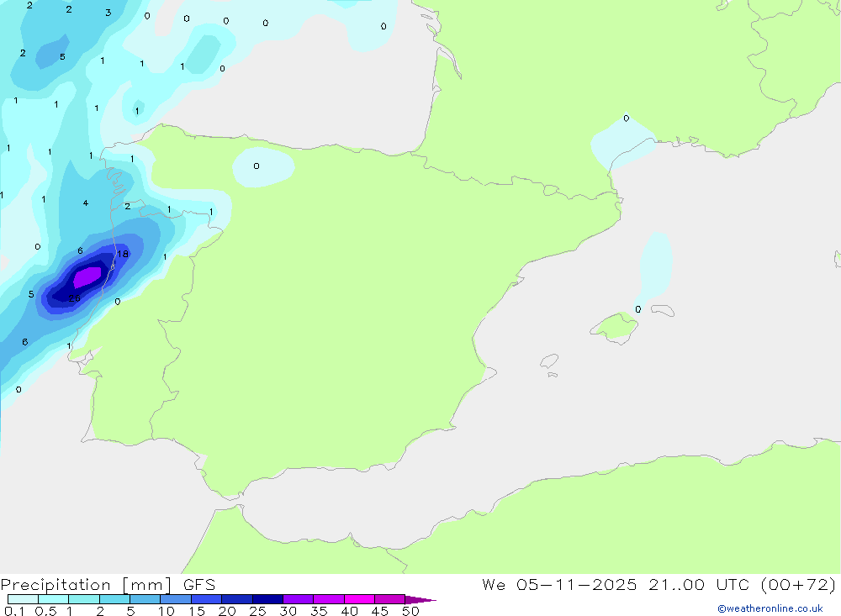841x616 pixels.
Task: Click the legend tick label '10'
Action: click(167, 611)
